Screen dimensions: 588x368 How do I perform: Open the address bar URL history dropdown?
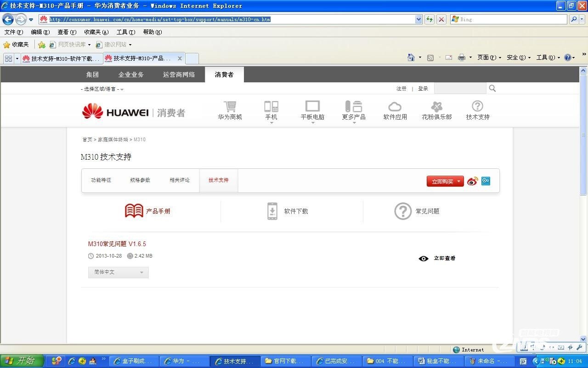pos(418,19)
